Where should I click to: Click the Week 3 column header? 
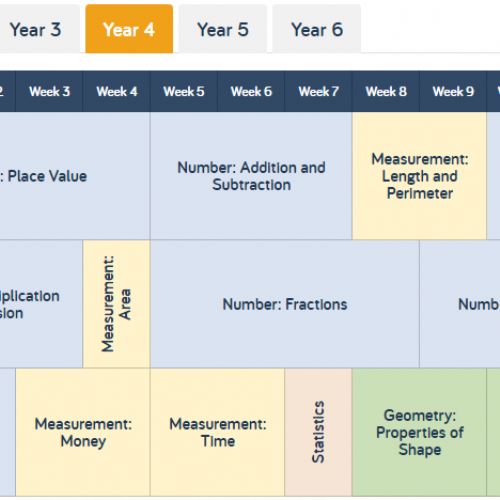(49, 91)
